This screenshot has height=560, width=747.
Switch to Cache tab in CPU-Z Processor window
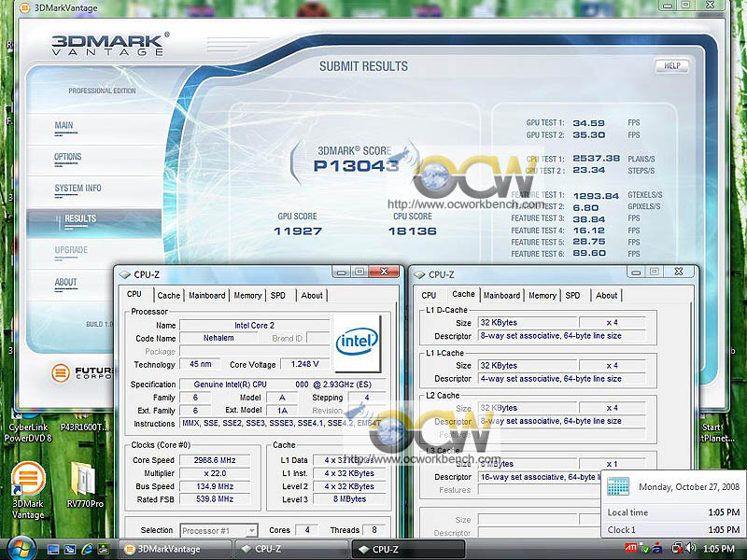coord(169,296)
